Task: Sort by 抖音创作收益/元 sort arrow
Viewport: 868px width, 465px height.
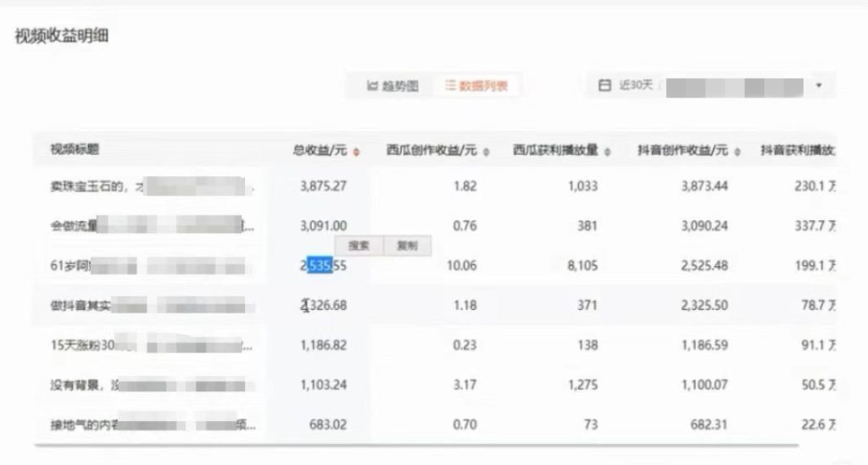Action: [737, 152]
